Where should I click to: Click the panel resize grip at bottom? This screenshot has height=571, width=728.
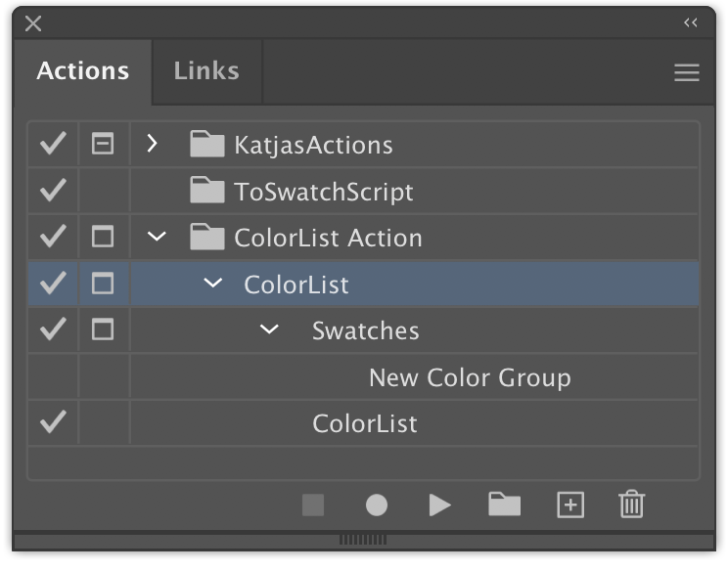pos(363,540)
